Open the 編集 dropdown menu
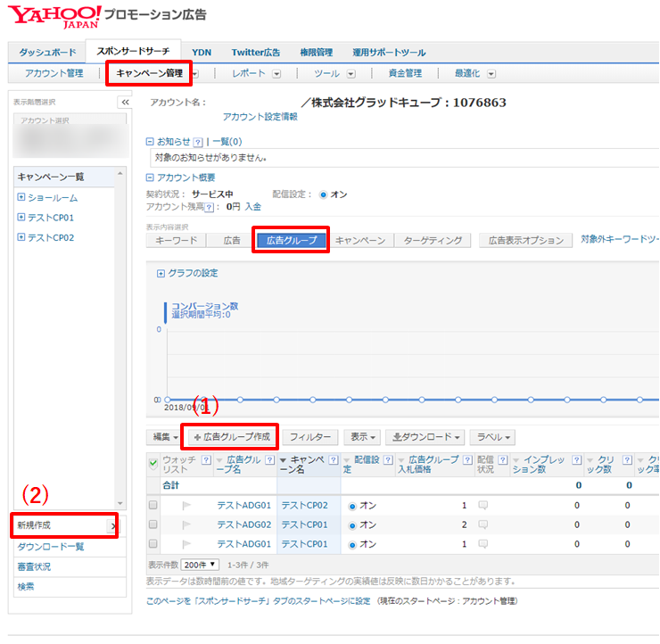Image resolution: width=660 pixels, height=644 pixels. [165, 437]
